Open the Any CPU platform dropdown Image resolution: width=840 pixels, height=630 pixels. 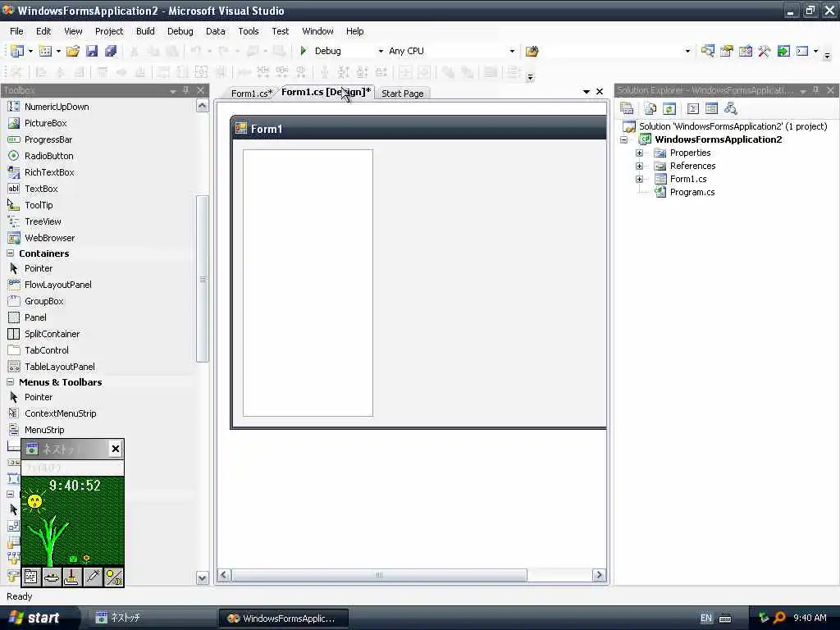click(512, 51)
